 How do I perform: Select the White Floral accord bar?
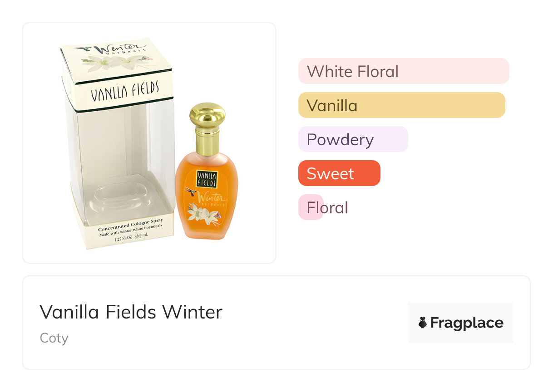[x=403, y=71]
